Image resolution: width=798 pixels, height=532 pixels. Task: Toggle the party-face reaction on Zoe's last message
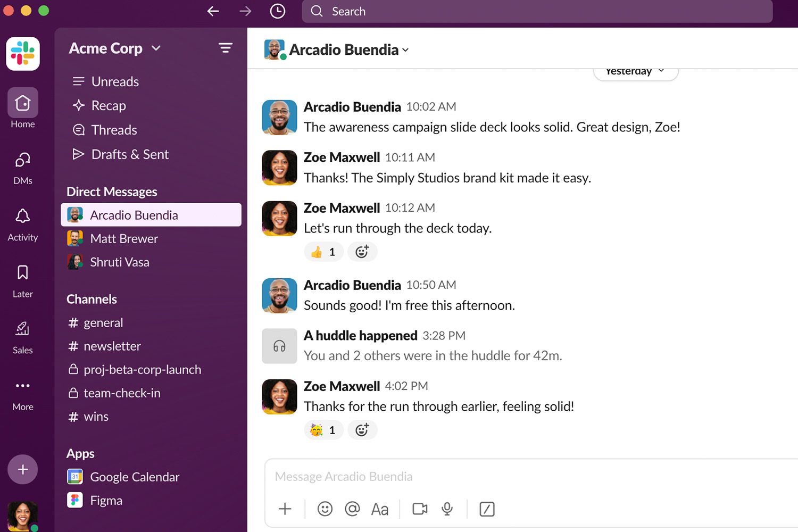[323, 430]
